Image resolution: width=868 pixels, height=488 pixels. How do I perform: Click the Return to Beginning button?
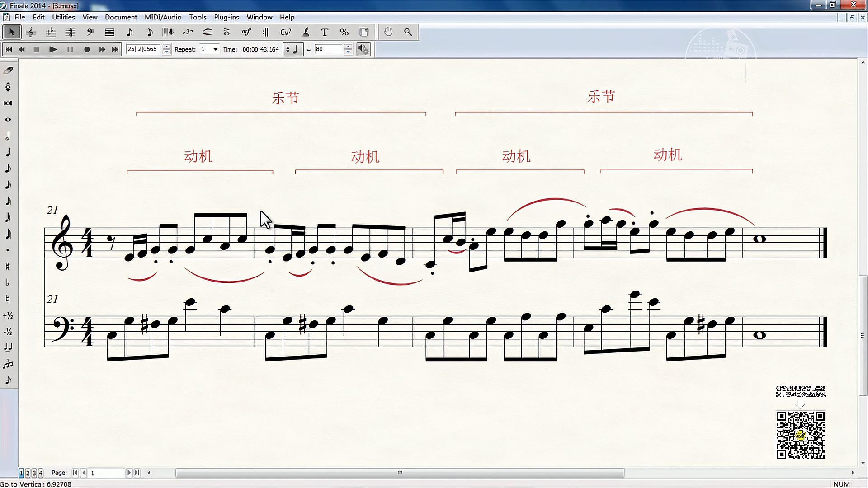point(8,49)
